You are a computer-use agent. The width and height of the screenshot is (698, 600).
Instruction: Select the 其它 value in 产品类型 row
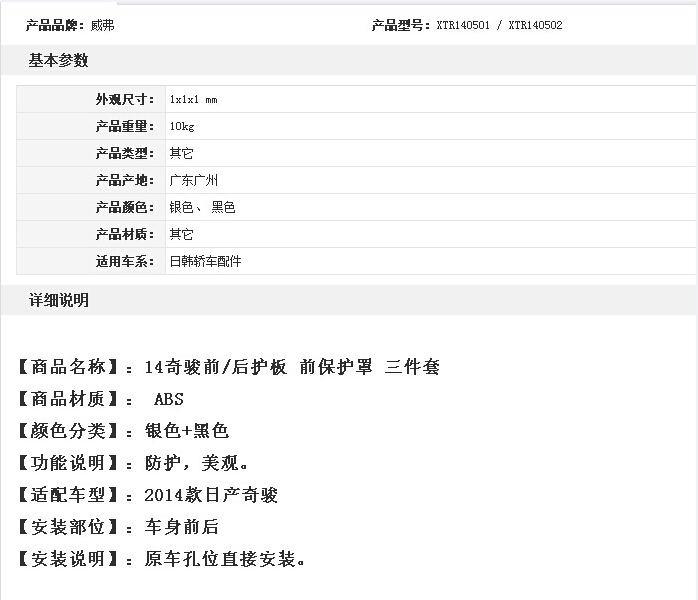click(x=181, y=154)
